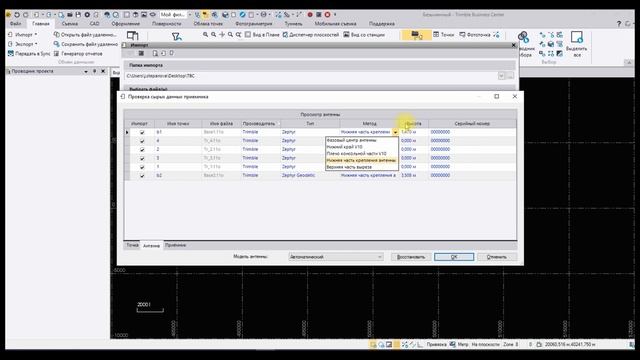The image size is (640, 360).
Task: Pin the Проводник проекта panel
Action: pos(94,71)
